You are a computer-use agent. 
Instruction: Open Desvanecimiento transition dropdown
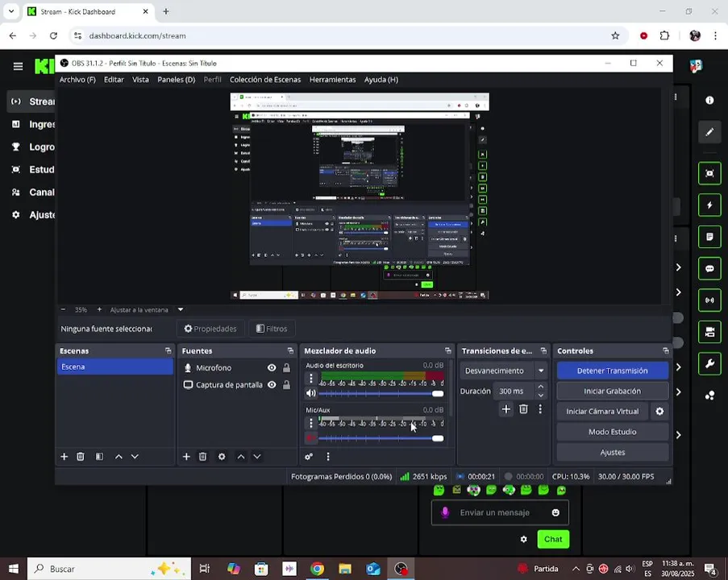pos(541,371)
